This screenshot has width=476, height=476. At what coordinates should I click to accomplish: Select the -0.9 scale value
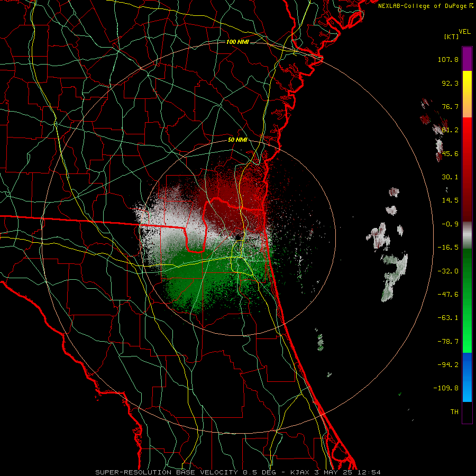coord(450,224)
